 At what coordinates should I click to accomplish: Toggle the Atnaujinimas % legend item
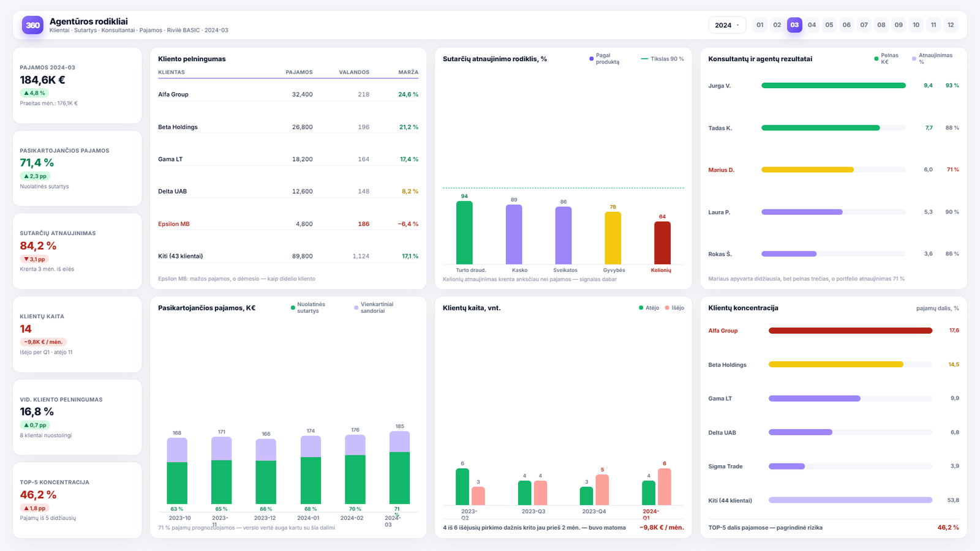[932, 59]
